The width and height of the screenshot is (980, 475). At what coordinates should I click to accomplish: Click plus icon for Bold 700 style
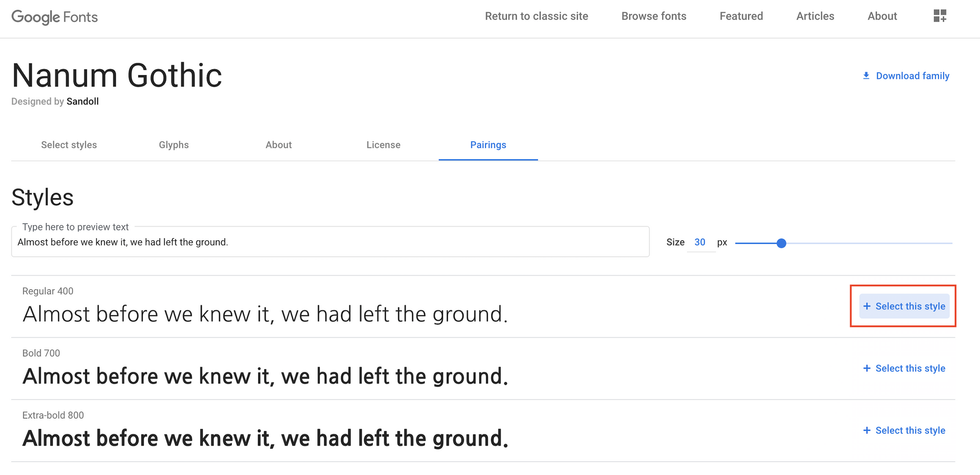pyautogui.click(x=867, y=368)
